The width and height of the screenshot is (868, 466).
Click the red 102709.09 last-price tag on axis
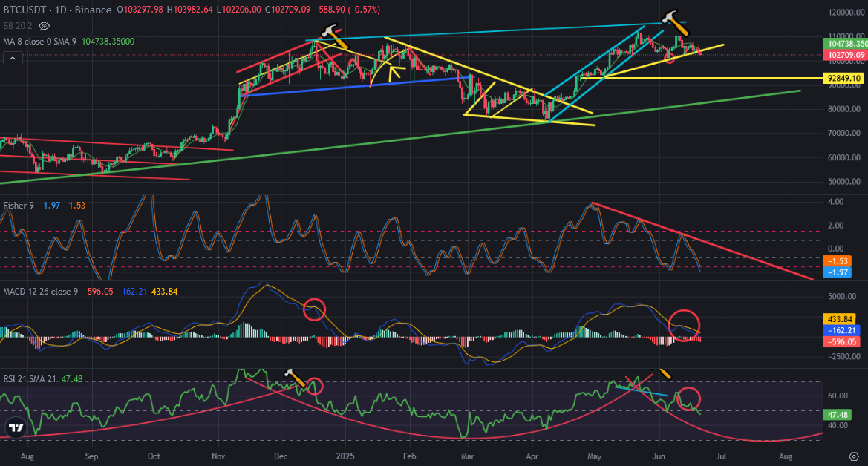click(846, 56)
